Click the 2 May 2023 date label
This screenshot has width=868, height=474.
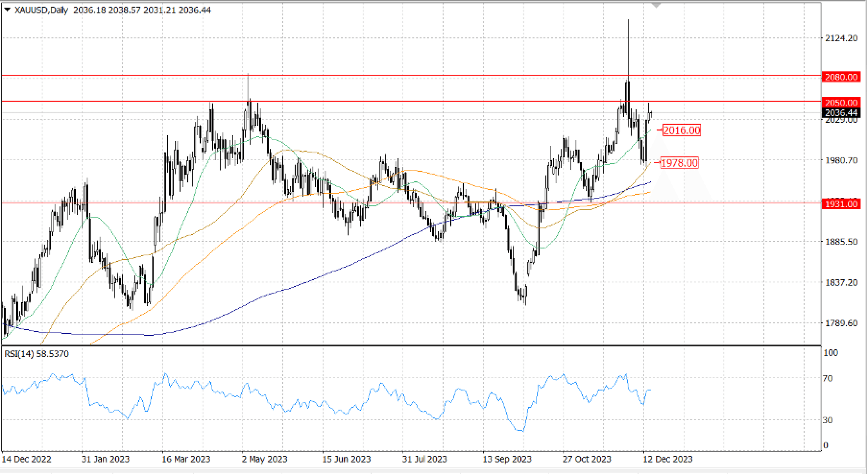click(x=265, y=459)
